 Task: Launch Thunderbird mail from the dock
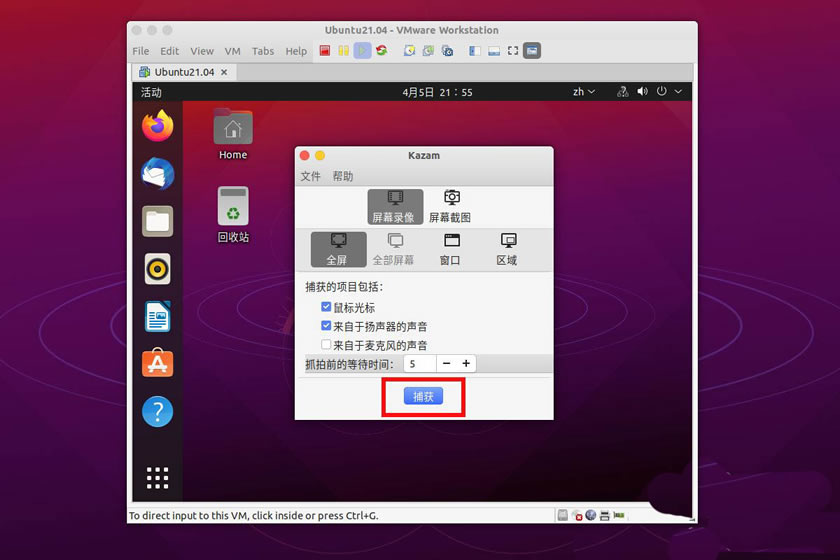coord(158,174)
